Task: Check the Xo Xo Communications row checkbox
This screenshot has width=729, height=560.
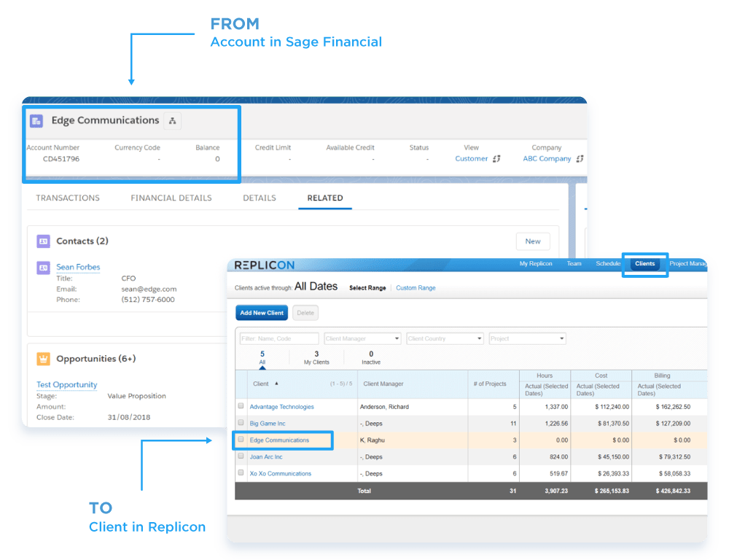Action: 241,473
